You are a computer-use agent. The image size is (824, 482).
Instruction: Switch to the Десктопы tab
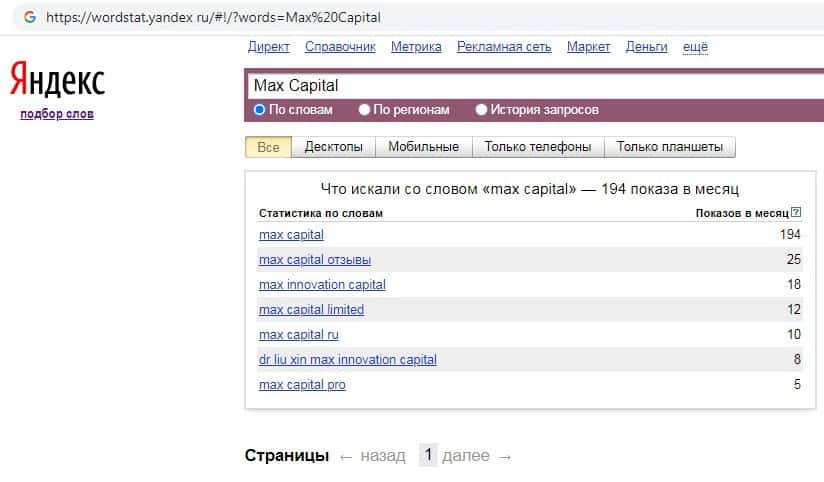pos(333,147)
